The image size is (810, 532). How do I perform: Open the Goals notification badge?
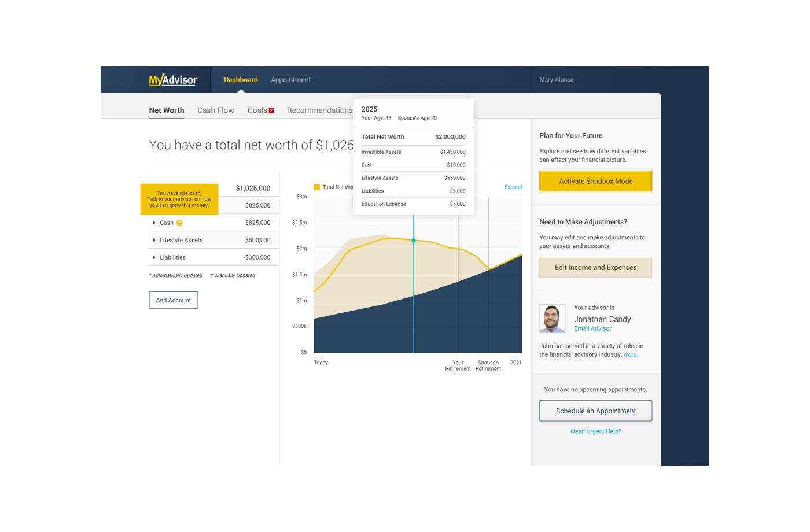[271, 110]
